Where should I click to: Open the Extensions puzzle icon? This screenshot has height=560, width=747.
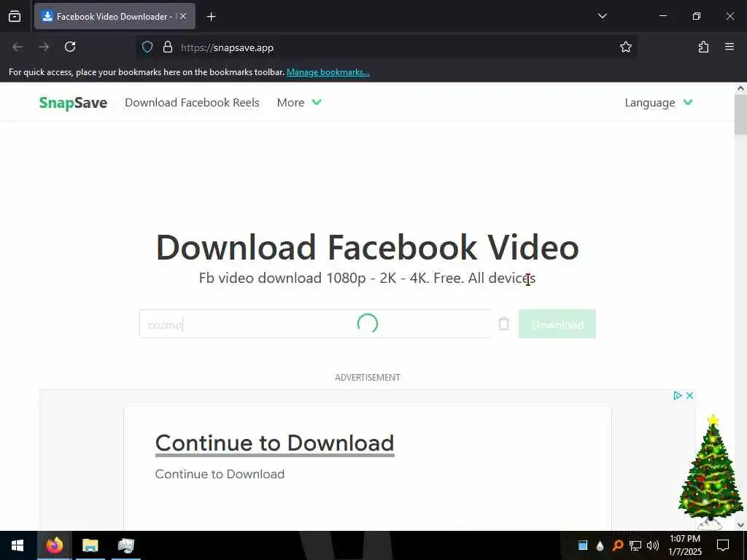coord(703,47)
